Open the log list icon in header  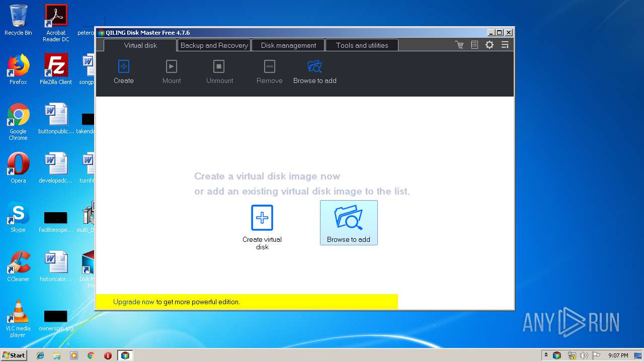pos(474,45)
